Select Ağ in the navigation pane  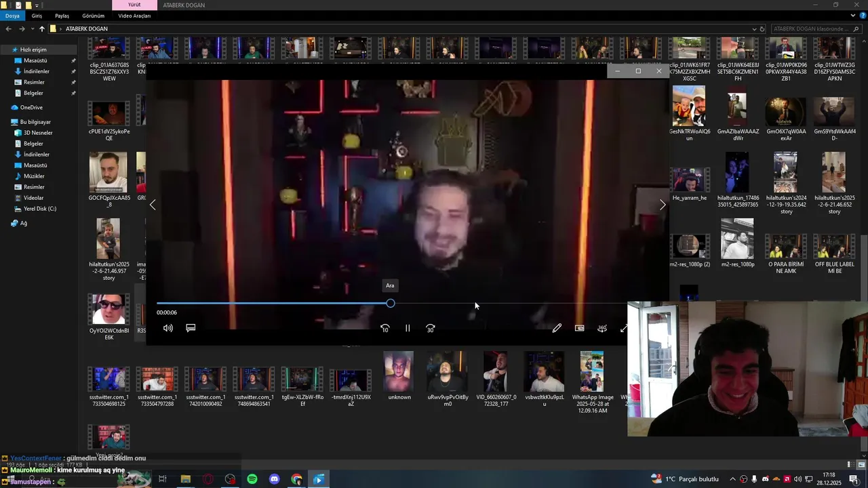[24, 223]
